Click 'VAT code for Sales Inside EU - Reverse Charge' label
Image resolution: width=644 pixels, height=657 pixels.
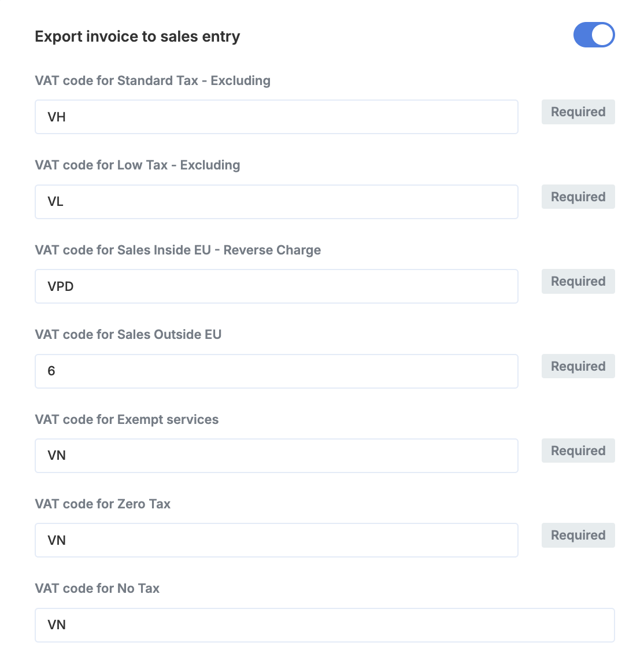[x=178, y=250]
